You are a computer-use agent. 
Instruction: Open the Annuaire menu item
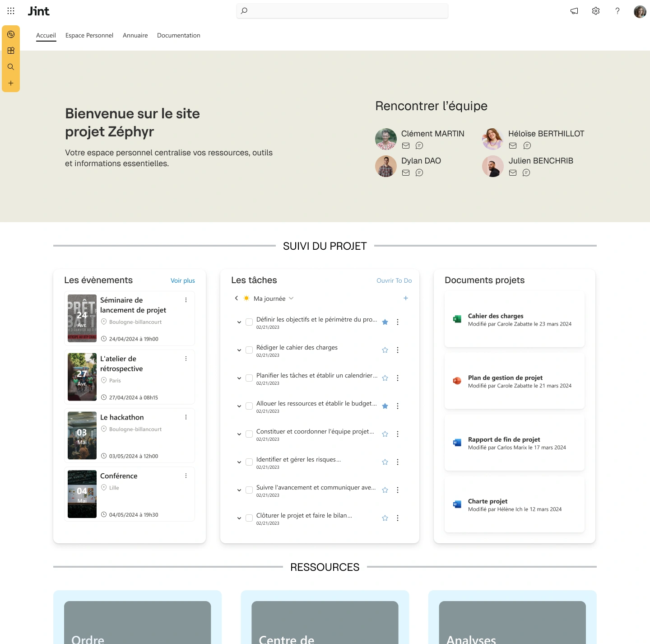pyautogui.click(x=135, y=35)
